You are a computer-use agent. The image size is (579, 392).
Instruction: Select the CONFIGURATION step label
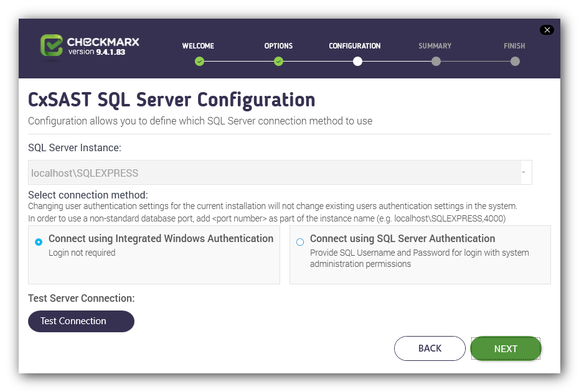[354, 46]
